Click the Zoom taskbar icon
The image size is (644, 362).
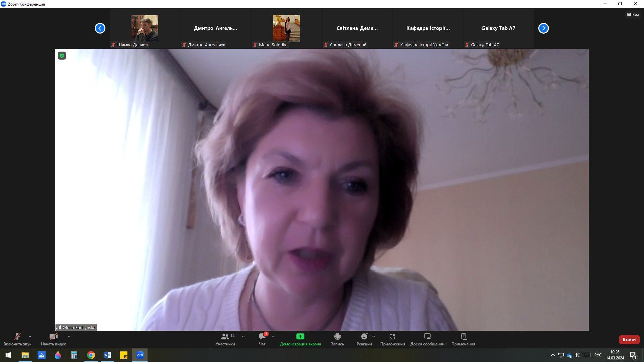140,355
